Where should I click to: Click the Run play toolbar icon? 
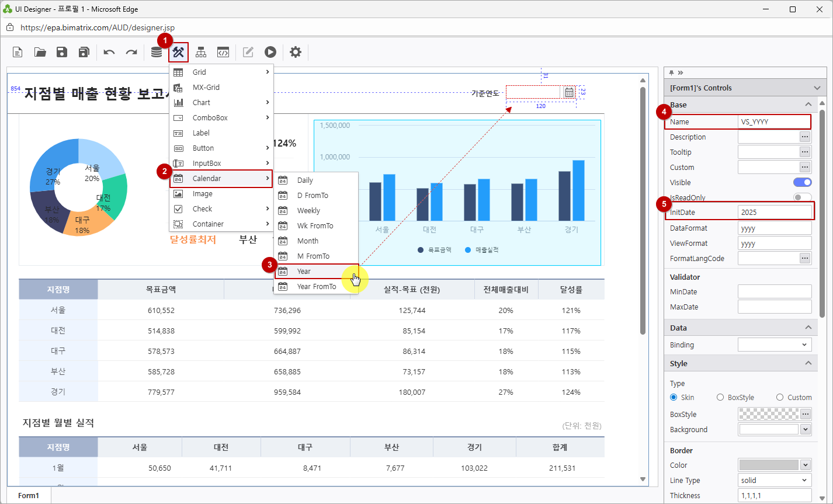coord(270,52)
